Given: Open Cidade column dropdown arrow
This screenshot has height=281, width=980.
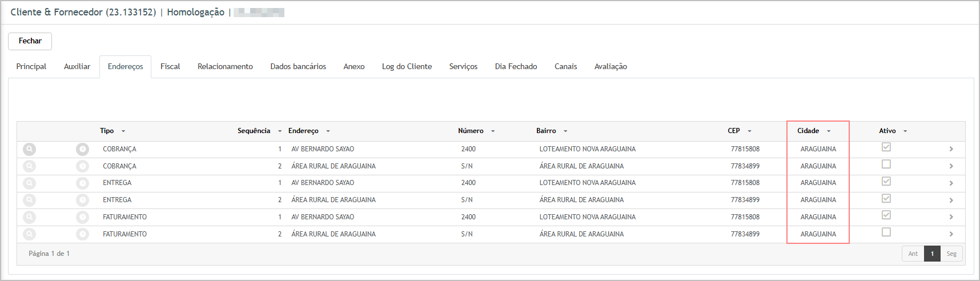Looking at the screenshot, I should [x=829, y=131].
